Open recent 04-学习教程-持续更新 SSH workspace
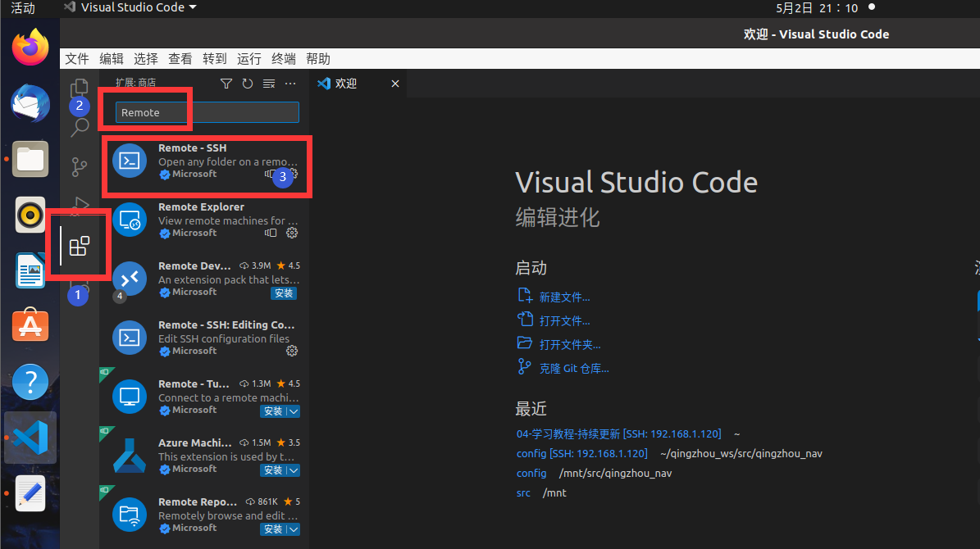The width and height of the screenshot is (980, 549). (x=618, y=434)
